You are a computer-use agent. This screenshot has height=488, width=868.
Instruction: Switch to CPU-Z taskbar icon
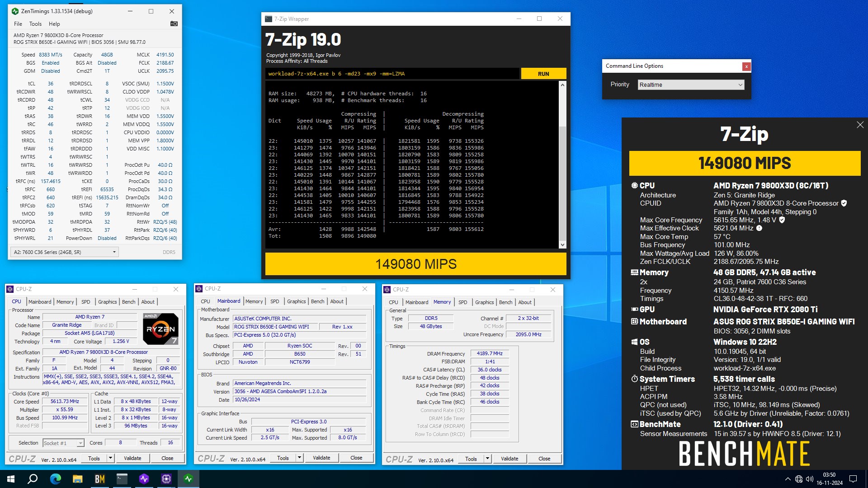pyautogui.click(x=166, y=479)
